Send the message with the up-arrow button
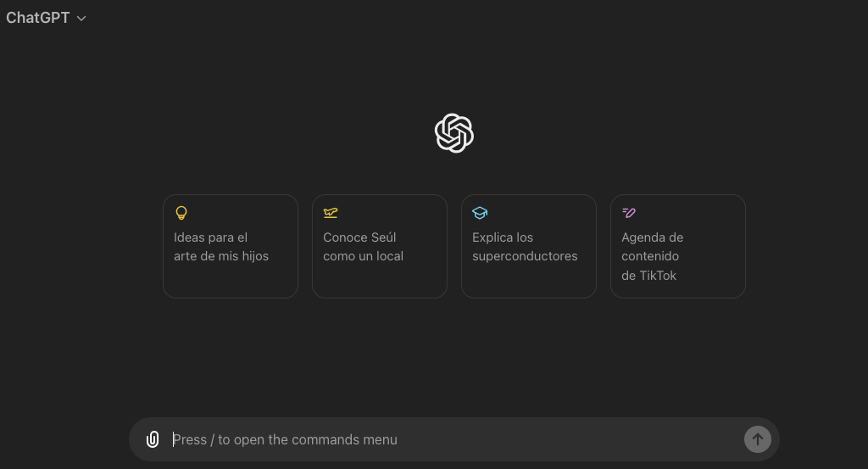 click(757, 439)
